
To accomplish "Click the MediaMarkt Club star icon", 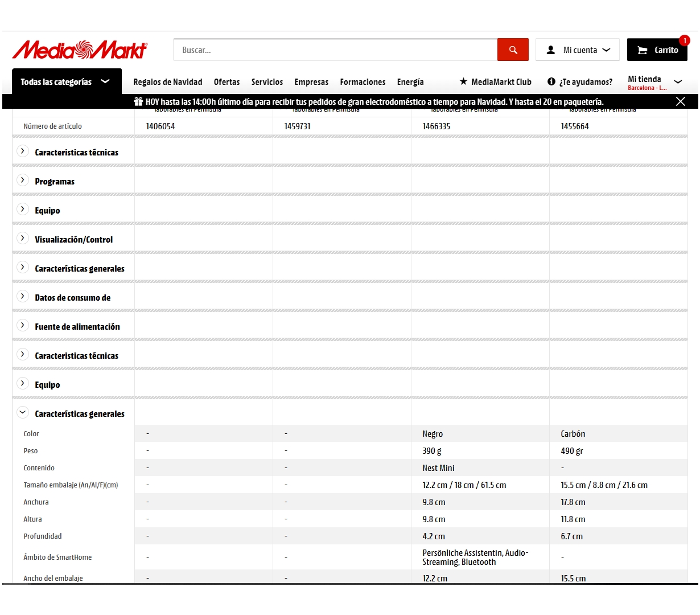I will point(463,81).
